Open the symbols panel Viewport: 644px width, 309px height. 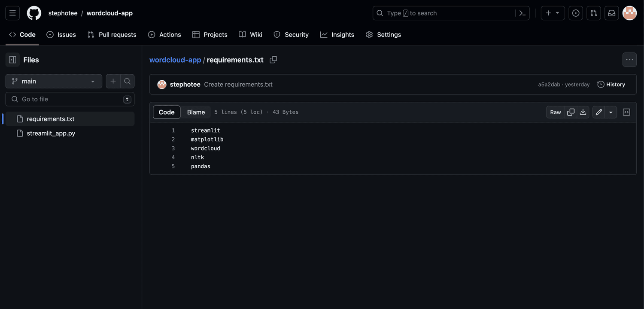[626, 112]
